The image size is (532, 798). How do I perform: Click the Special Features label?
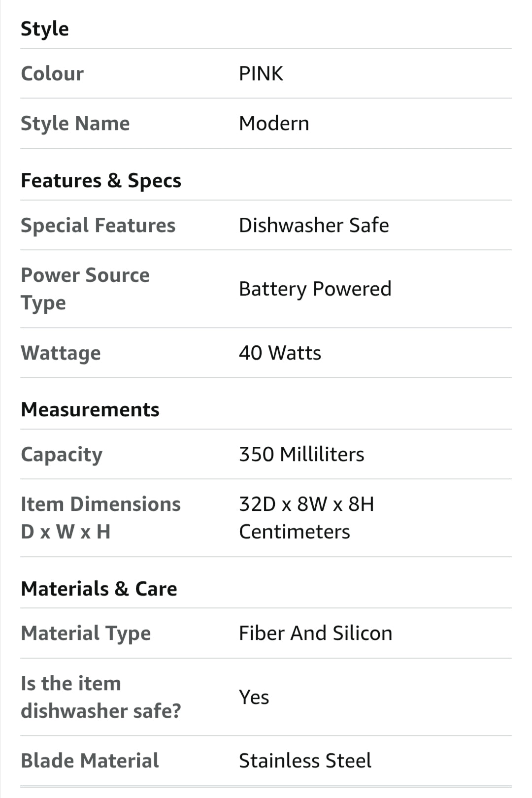point(98,225)
